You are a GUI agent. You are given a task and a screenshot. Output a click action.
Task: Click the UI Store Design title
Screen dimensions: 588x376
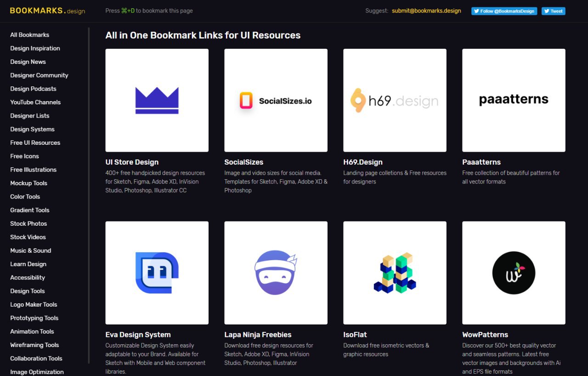[132, 162]
